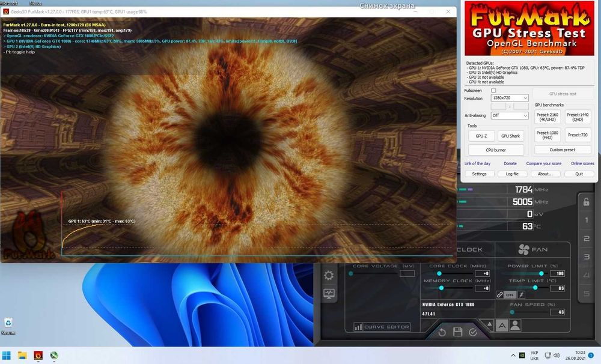Image resolution: width=601 pixels, height=364 pixels.
Task: Select Afterburner profile slot 5
Action: coord(586,294)
